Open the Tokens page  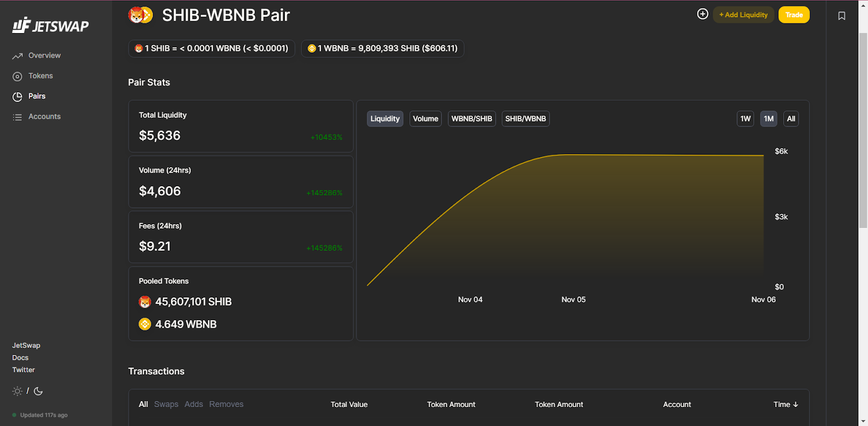pos(41,76)
